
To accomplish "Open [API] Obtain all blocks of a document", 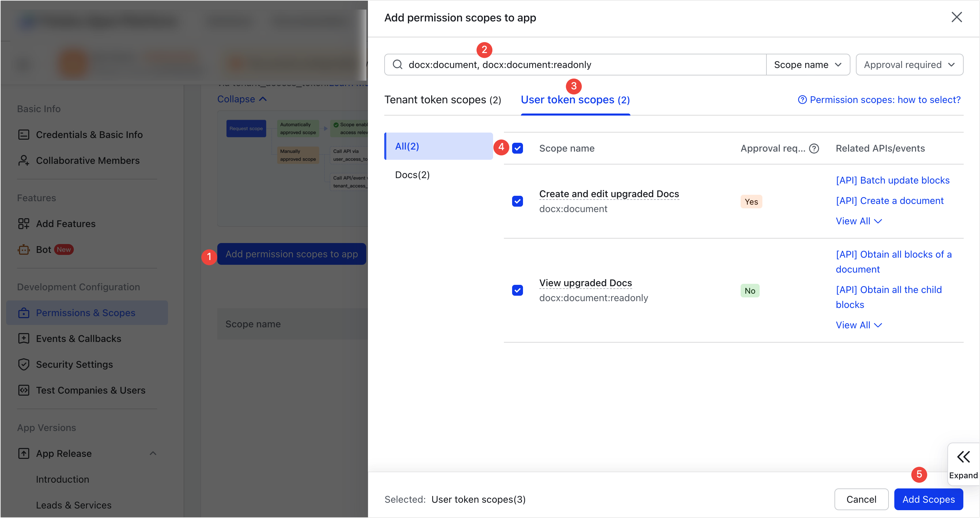I will pos(894,262).
